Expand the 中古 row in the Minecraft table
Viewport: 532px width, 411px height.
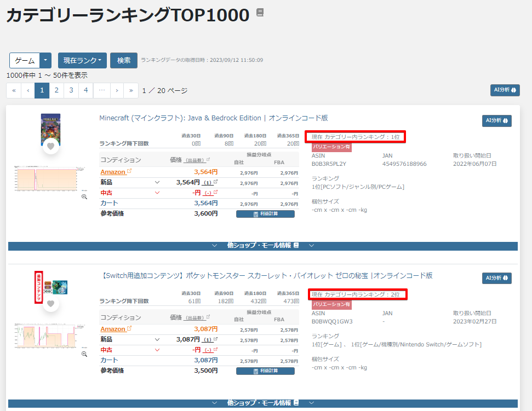click(157, 193)
